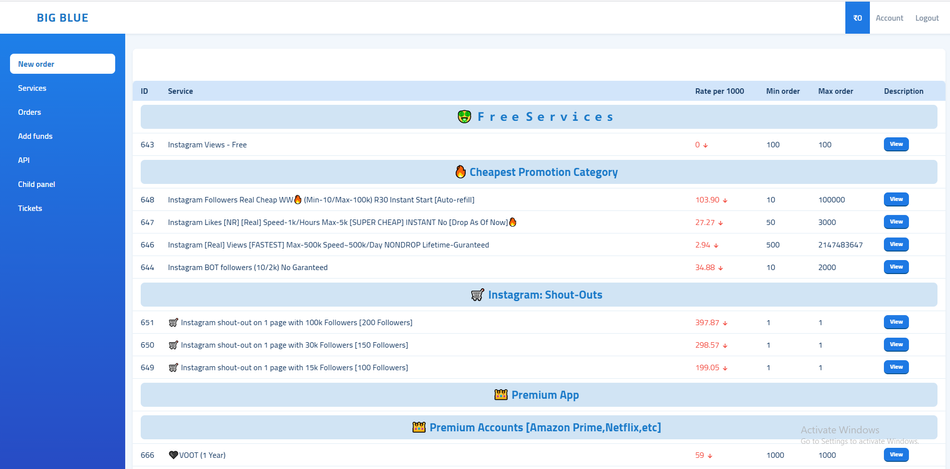The width and height of the screenshot is (950, 469).
Task: Open the API sidebar section
Action: [24, 160]
